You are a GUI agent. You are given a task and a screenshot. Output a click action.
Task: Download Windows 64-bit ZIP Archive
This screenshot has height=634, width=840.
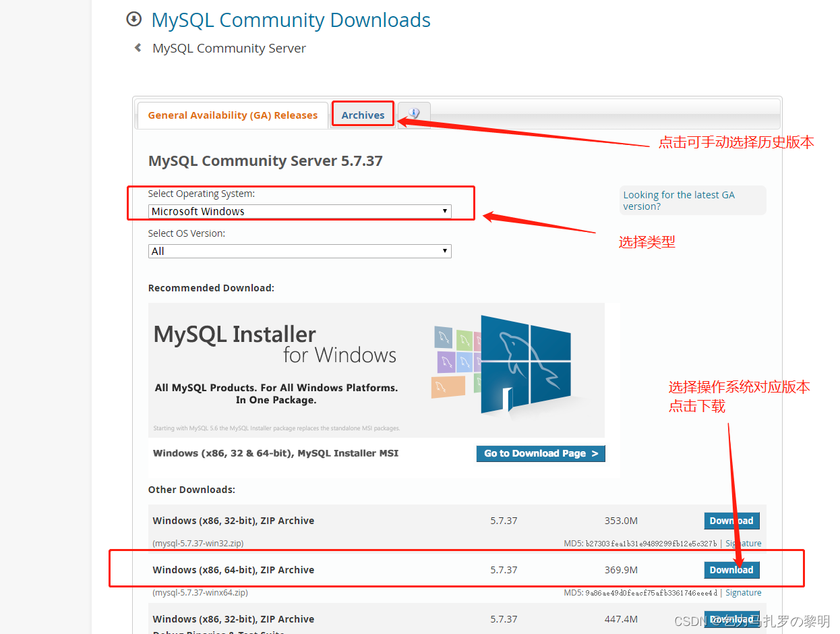click(x=731, y=570)
